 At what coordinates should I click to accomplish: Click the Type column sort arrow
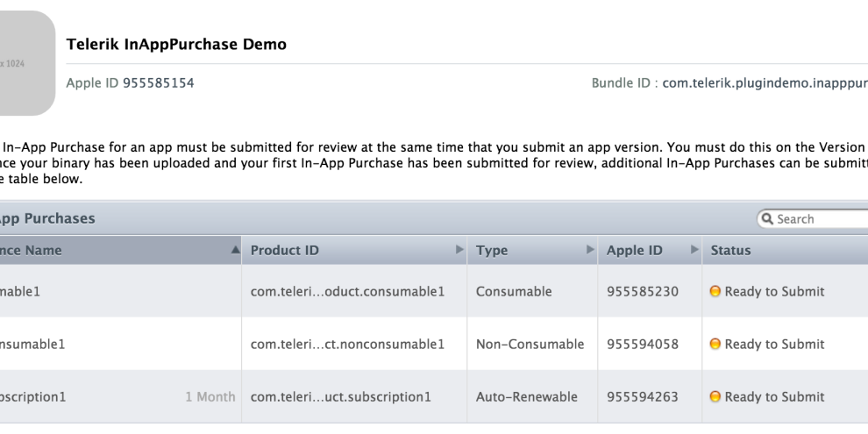(590, 251)
